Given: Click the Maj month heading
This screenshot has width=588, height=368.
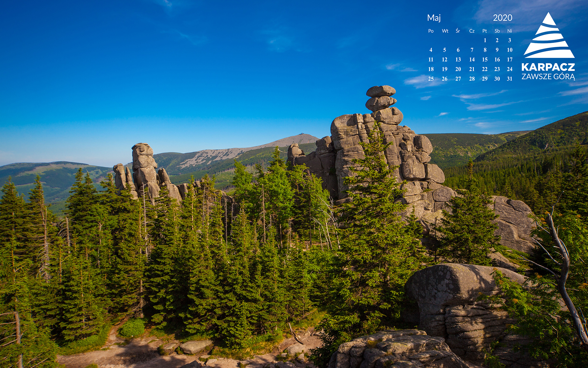Looking at the screenshot, I should tap(434, 18).
